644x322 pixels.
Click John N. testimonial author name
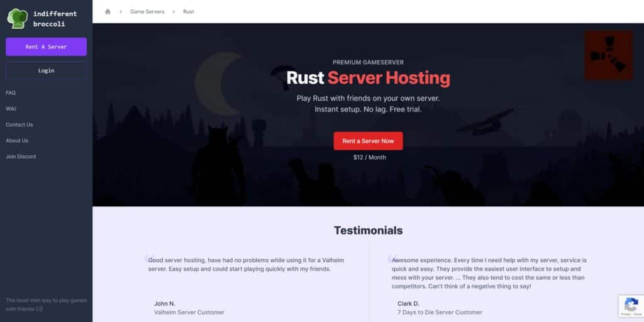pos(165,304)
